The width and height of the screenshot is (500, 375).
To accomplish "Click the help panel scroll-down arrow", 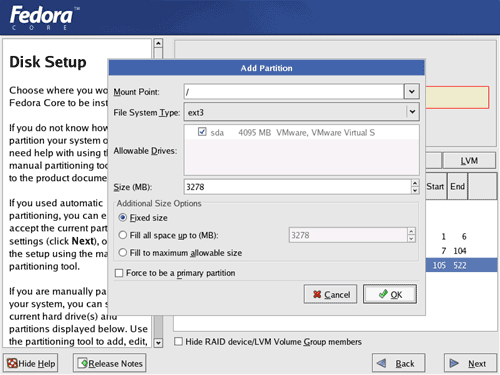I will click(158, 343).
